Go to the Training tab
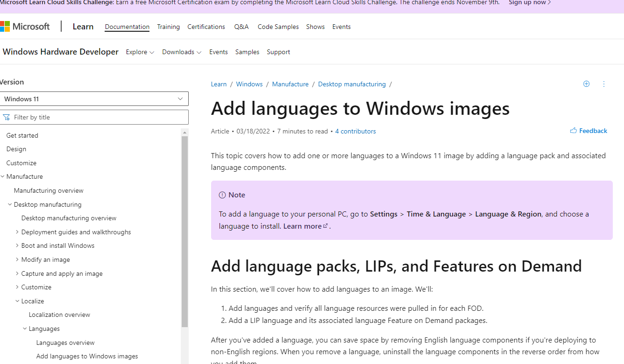 [x=168, y=27]
